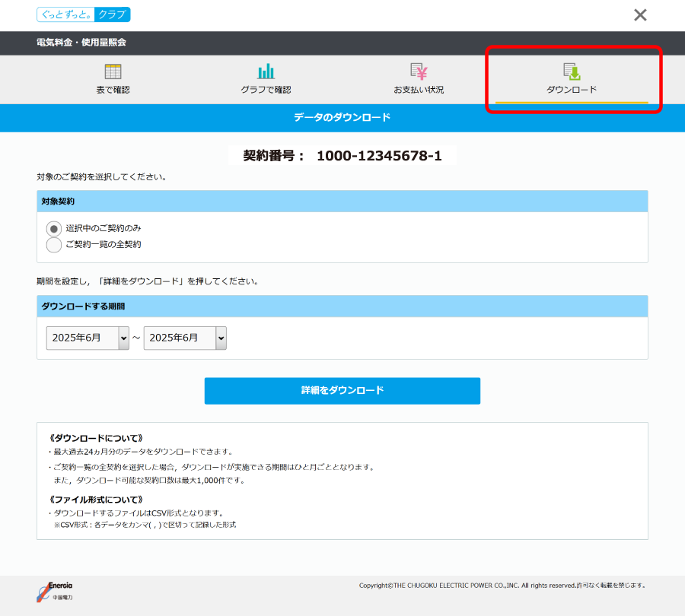
Task: Click 対象のご契約を選択してください instruction
Action: [x=101, y=176]
